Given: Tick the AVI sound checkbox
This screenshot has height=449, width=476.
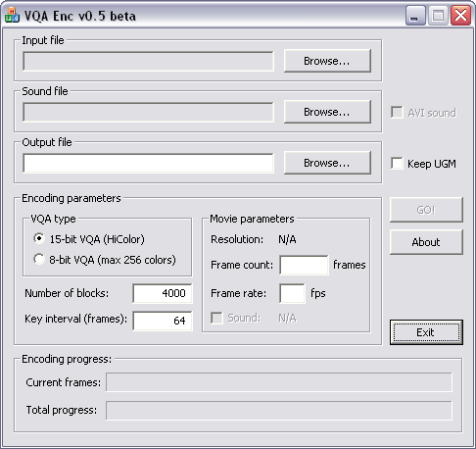Looking at the screenshot, I should tap(397, 113).
